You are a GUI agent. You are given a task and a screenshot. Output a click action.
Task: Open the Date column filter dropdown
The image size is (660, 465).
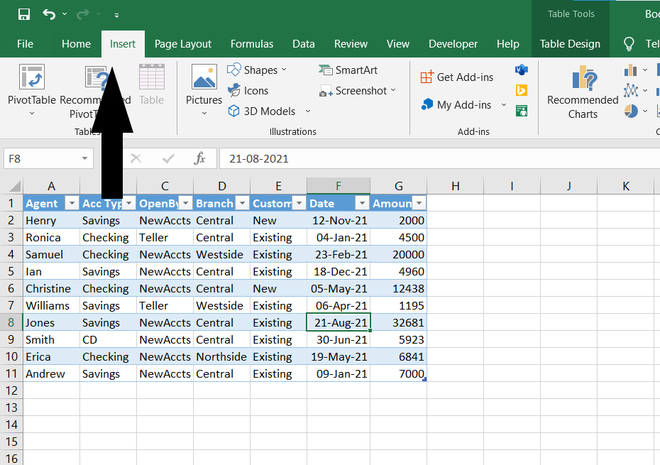[361, 203]
